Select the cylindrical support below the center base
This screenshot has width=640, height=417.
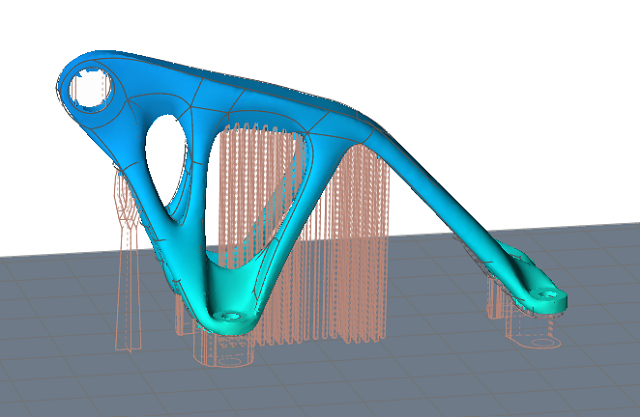tap(228, 352)
